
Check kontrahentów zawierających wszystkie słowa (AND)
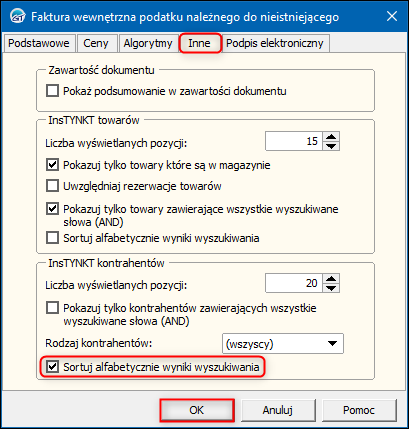point(52,308)
